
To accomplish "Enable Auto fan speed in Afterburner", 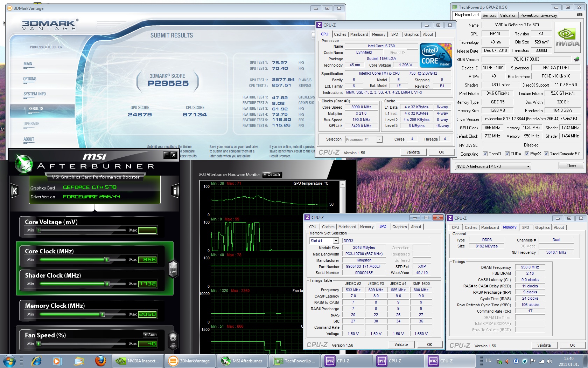I will point(150,335).
